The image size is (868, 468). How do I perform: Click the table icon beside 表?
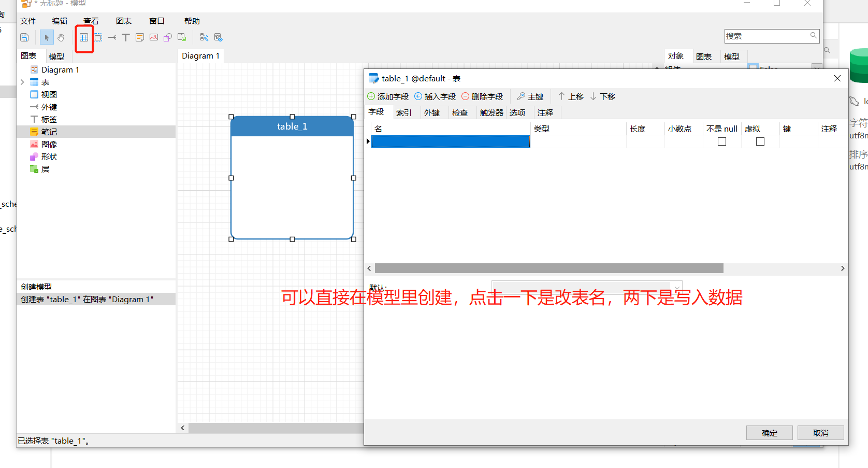pyautogui.click(x=34, y=82)
